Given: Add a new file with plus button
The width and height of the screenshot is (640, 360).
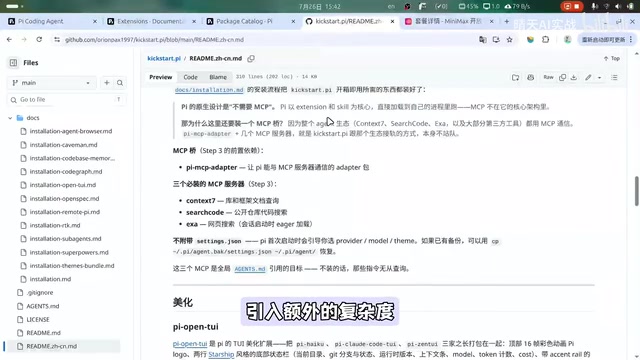Looking at the screenshot, I should (107, 82).
